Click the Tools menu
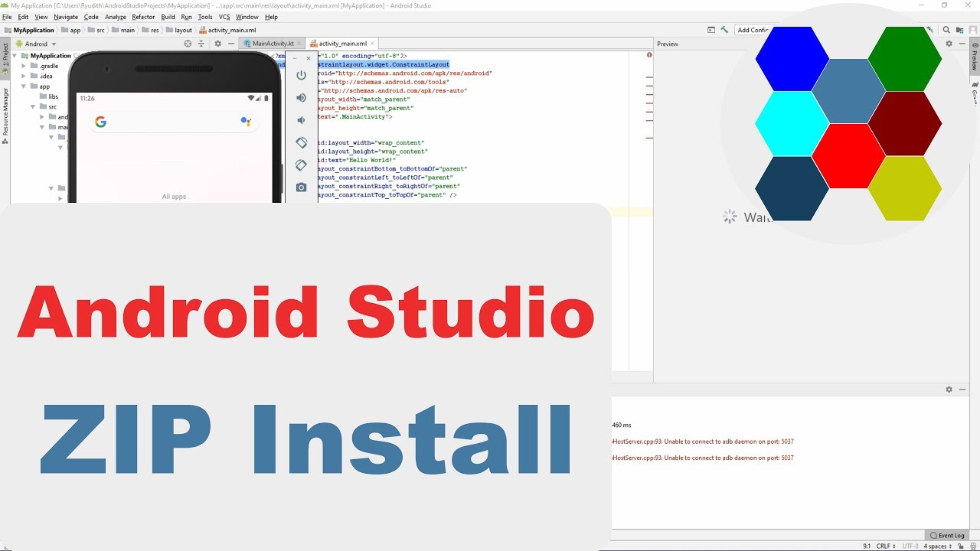980x551 pixels. click(x=205, y=17)
